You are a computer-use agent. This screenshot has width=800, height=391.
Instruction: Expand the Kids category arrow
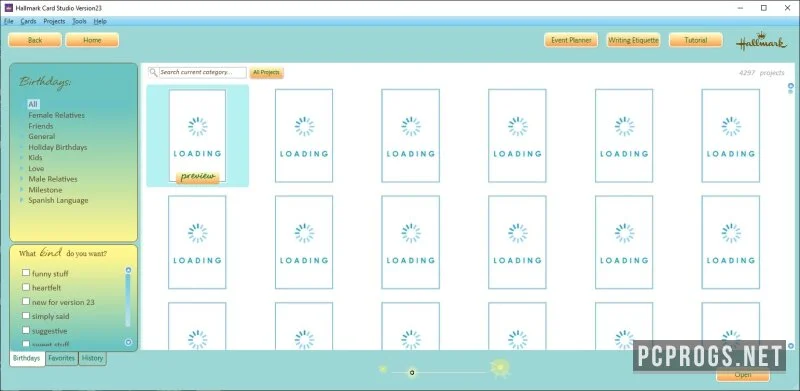coord(21,158)
